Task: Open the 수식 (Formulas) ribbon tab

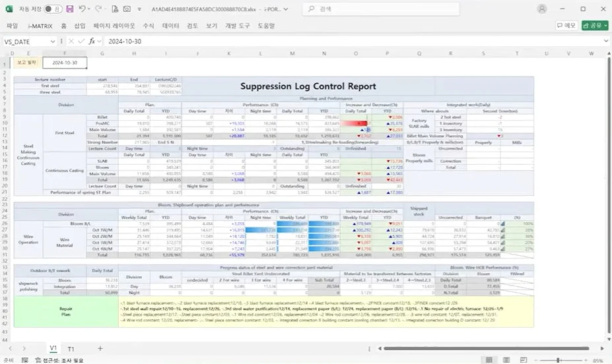Action: 149,26
